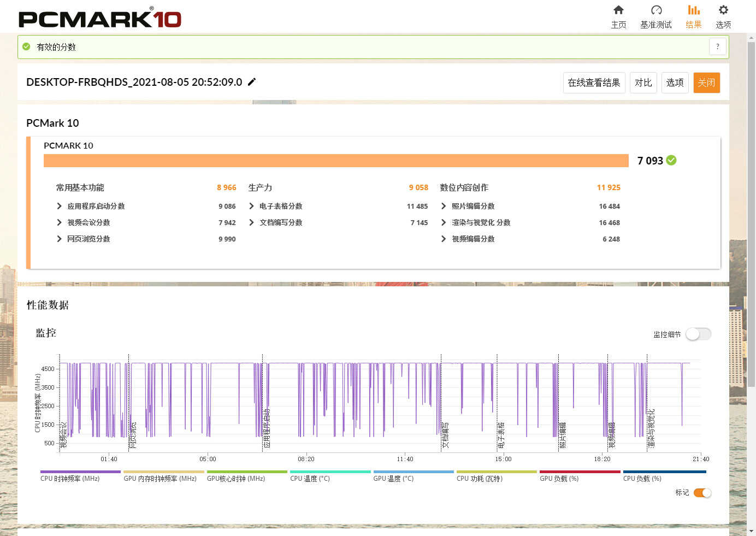This screenshot has width=756, height=536.
Task: Click the question mark help button
Action: pyautogui.click(x=717, y=46)
